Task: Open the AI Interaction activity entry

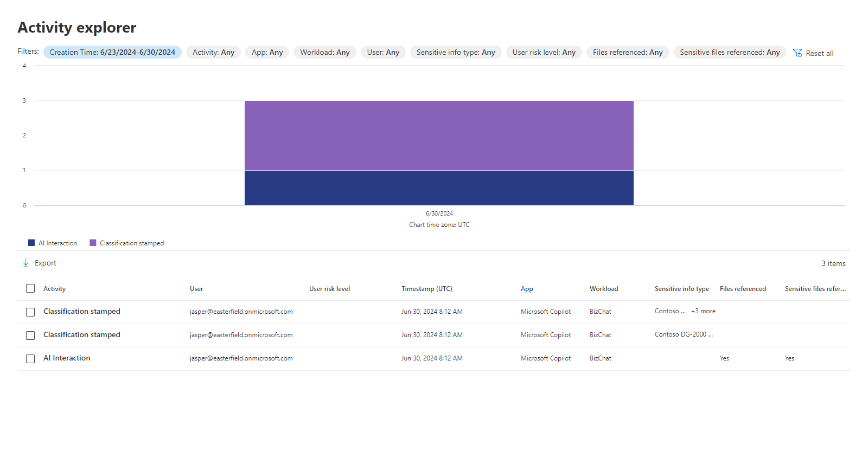Action: pos(67,358)
